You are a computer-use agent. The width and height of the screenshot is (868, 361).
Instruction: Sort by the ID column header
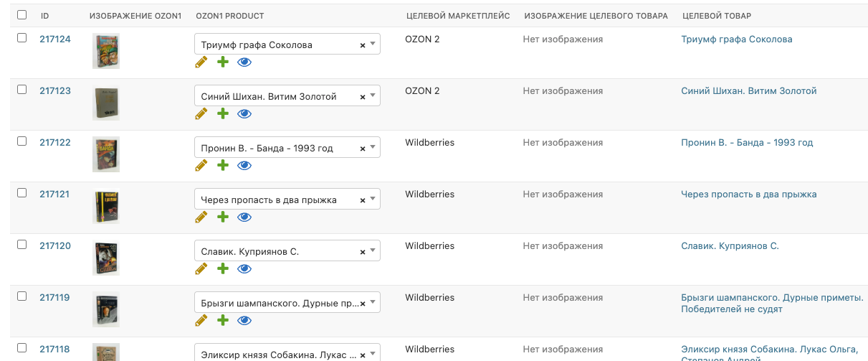(44, 16)
